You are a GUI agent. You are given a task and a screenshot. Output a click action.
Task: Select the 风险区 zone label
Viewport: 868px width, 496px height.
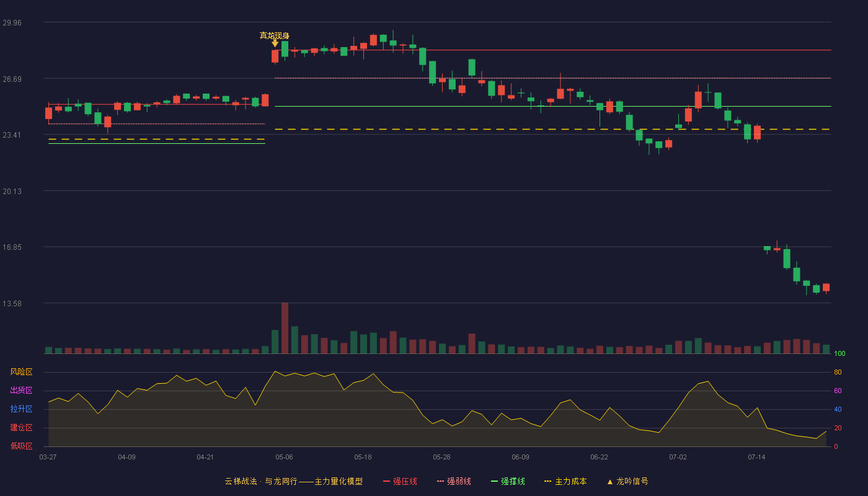click(21, 372)
